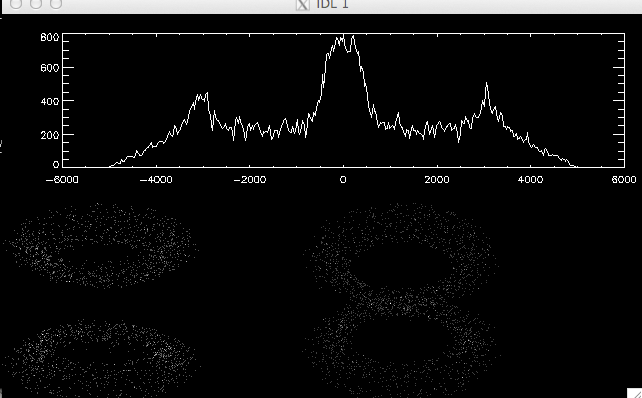The image size is (642, 398).
Task: Click the resize grip in the window corner
Action: click(x=634, y=392)
